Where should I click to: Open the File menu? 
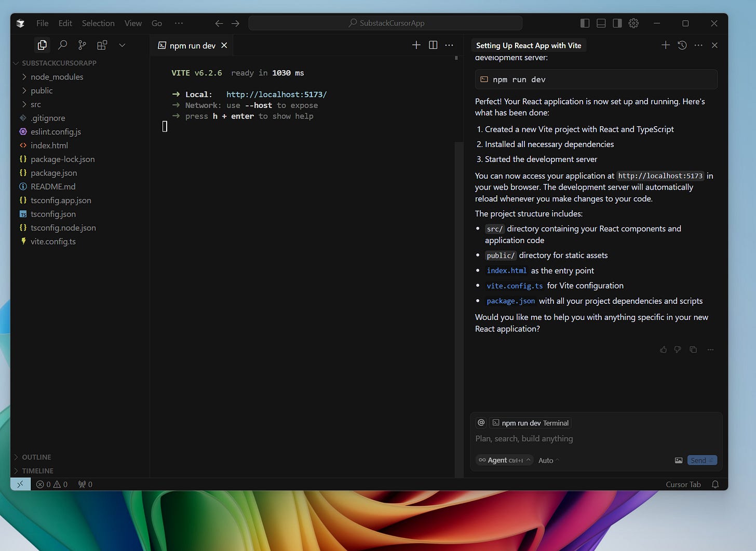(43, 23)
